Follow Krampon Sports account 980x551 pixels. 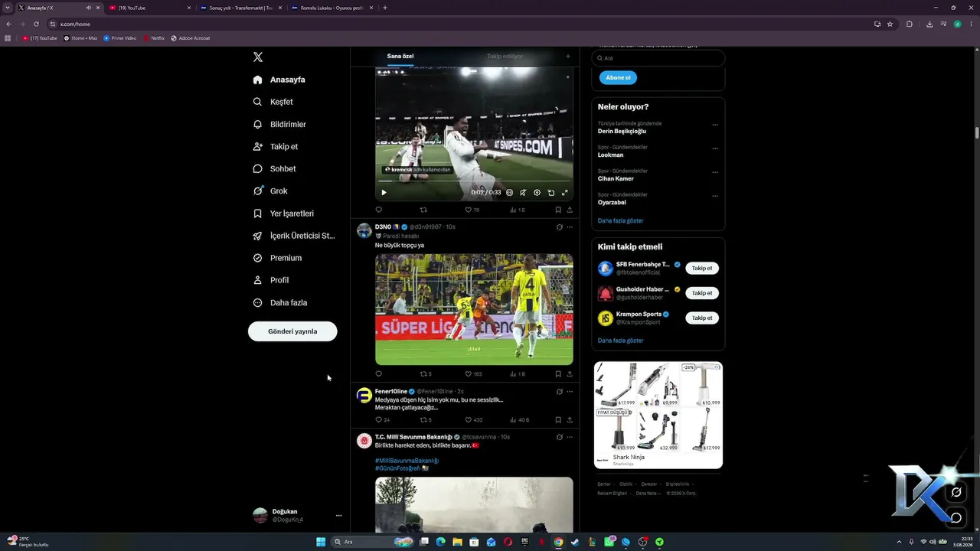tap(701, 318)
